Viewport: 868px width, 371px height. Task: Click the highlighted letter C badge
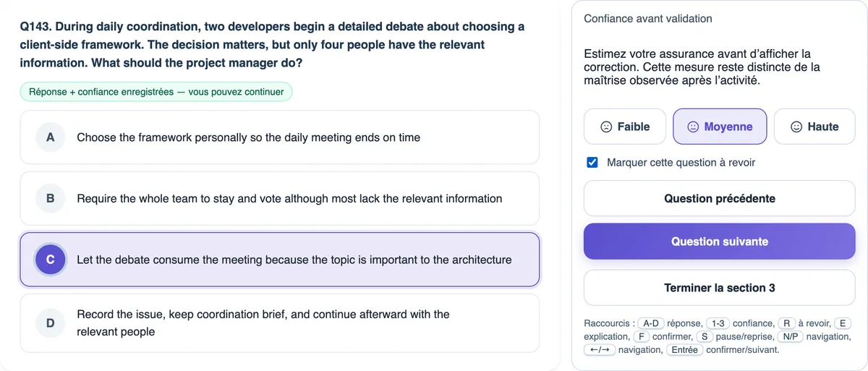(51, 260)
